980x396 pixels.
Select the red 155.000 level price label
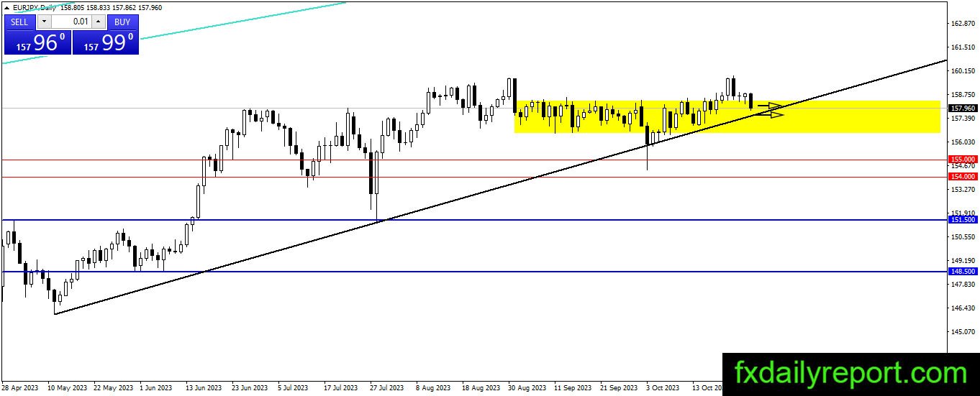pyautogui.click(x=963, y=159)
